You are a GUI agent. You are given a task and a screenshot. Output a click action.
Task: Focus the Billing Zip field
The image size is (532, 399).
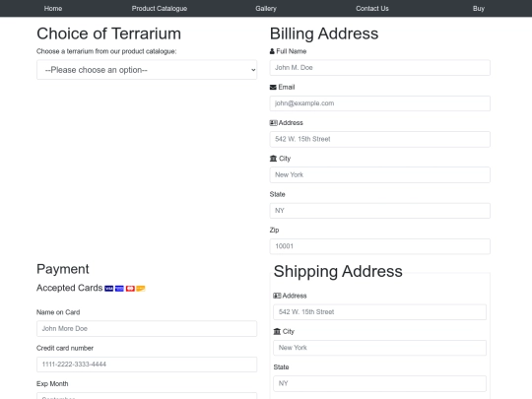pyautogui.click(x=379, y=246)
